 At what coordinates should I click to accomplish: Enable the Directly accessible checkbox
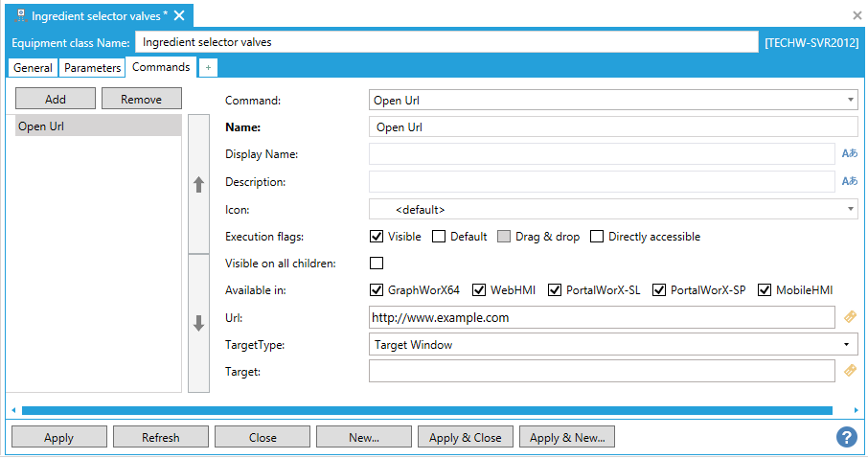tap(597, 237)
